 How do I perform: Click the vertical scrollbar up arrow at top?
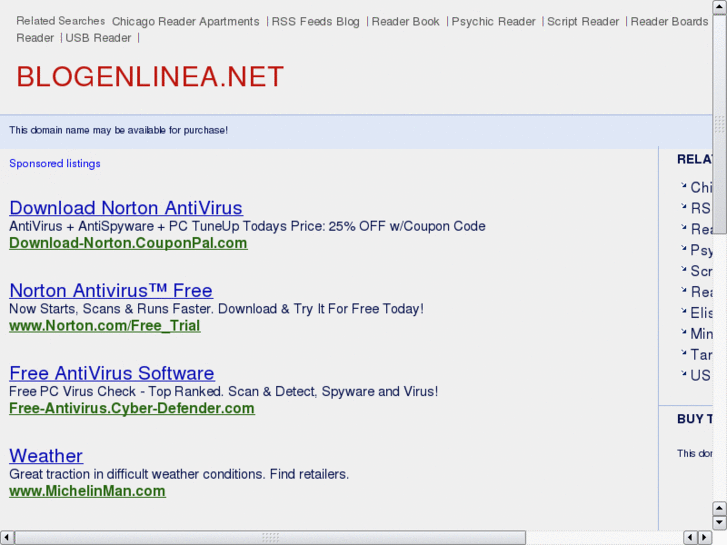coord(720,7)
